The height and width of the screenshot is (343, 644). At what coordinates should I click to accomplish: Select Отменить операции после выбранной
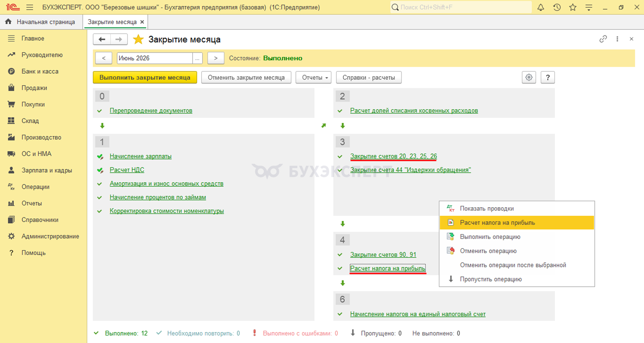click(517, 265)
